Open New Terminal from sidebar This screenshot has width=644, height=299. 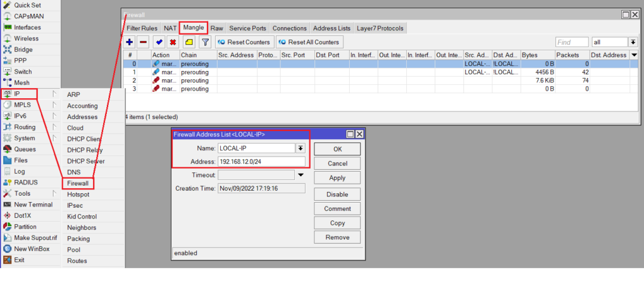click(x=33, y=205)
